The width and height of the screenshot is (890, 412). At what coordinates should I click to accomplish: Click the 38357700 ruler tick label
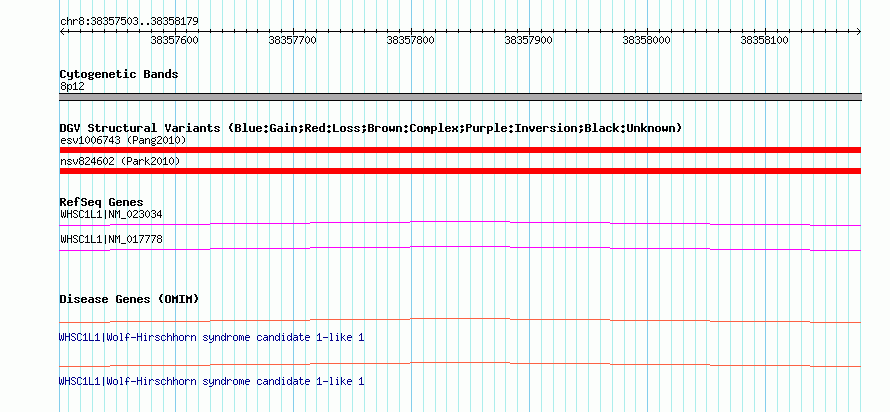point(292,40)
